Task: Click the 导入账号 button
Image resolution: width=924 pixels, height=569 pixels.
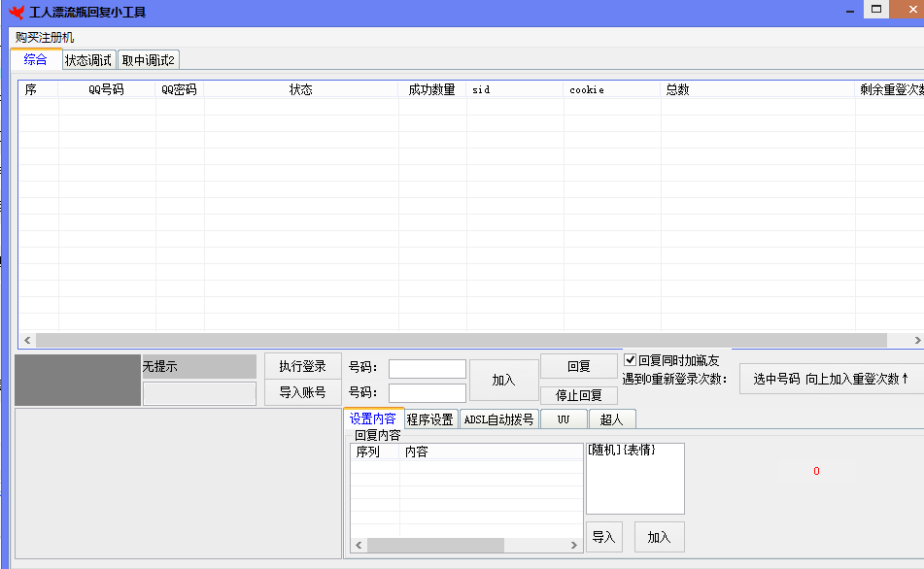Action: pos(302,392)
